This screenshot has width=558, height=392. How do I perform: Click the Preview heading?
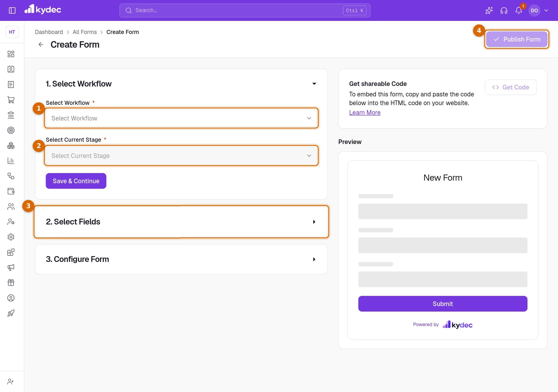click(350, 142)
